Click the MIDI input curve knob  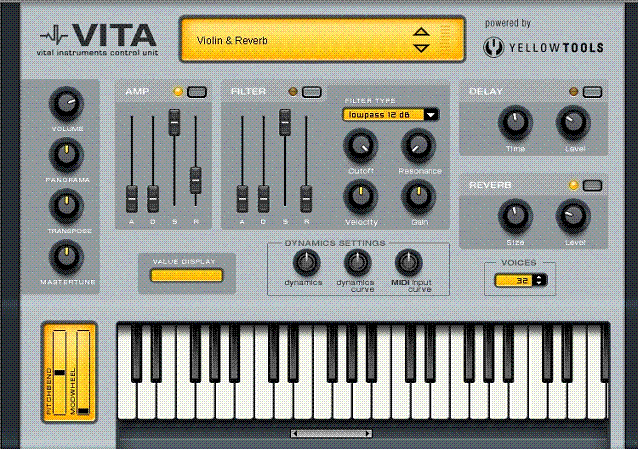coord(409,263)
